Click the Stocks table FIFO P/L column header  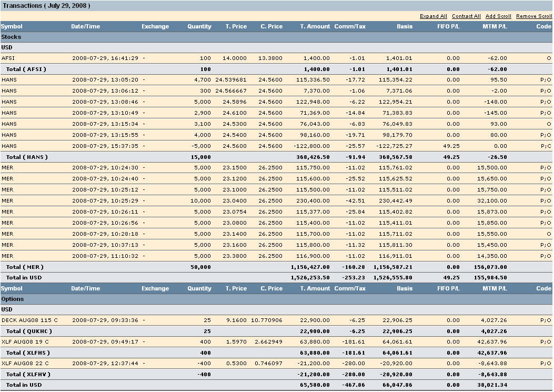tap(448, 26)
